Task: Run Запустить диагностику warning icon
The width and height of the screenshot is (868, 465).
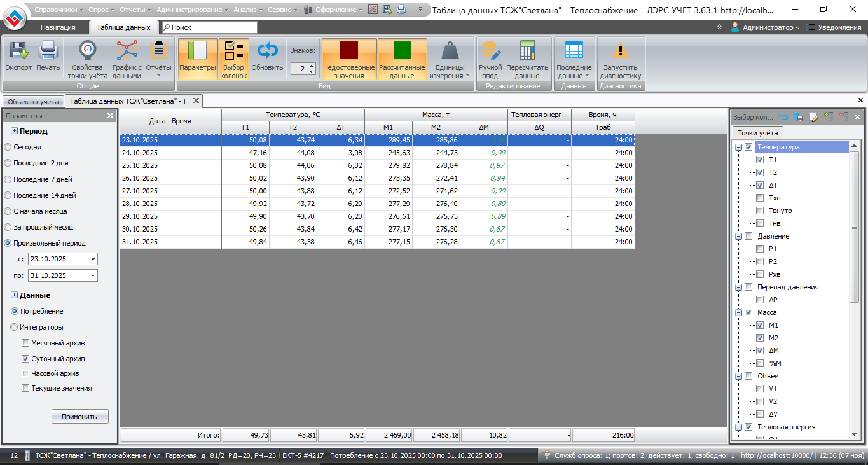Action: (x=621, y=51)
